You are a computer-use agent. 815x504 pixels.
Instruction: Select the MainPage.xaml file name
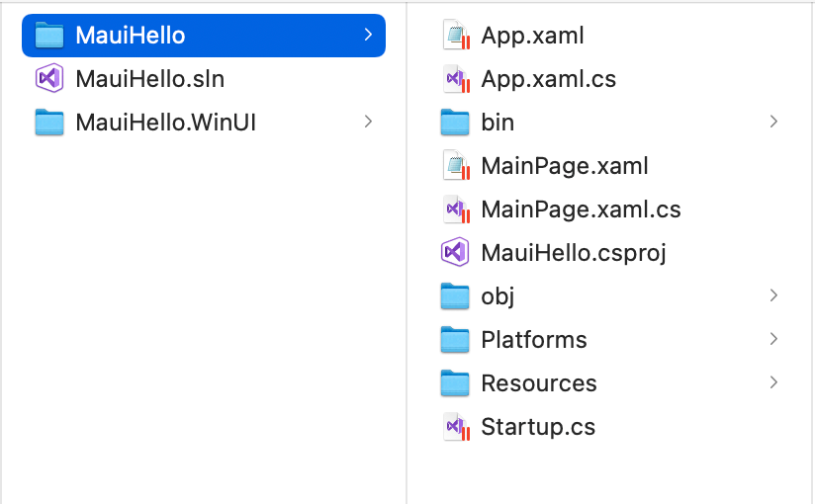point(565,166)
